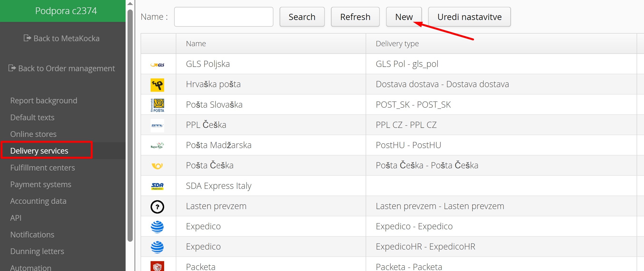This screenshot has height=271, width=644.
Task: Select Payment systems menu item
Action: pyautogui.click(x=41, y=184)
